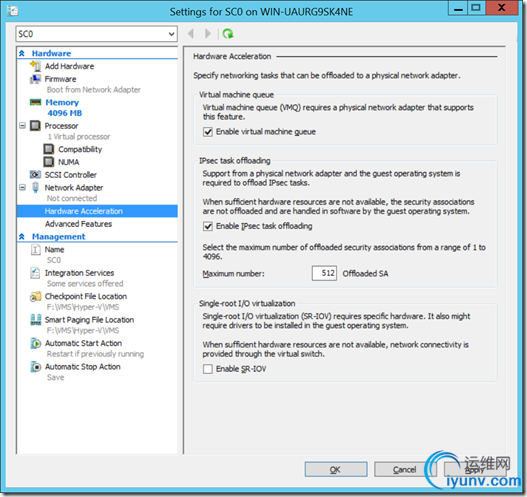
Task: Click the Checkpoint File Location icon
Action: 35,296
